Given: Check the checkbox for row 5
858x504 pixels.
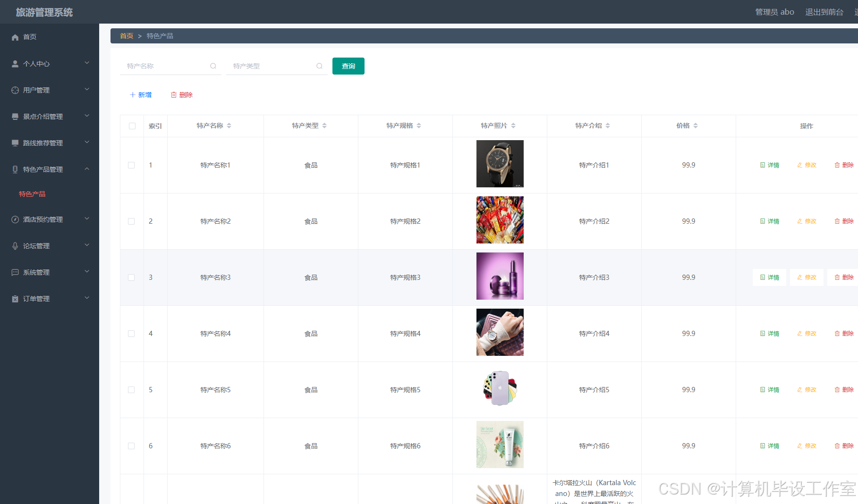Looking at the screenshot, I should coord(131,390).
